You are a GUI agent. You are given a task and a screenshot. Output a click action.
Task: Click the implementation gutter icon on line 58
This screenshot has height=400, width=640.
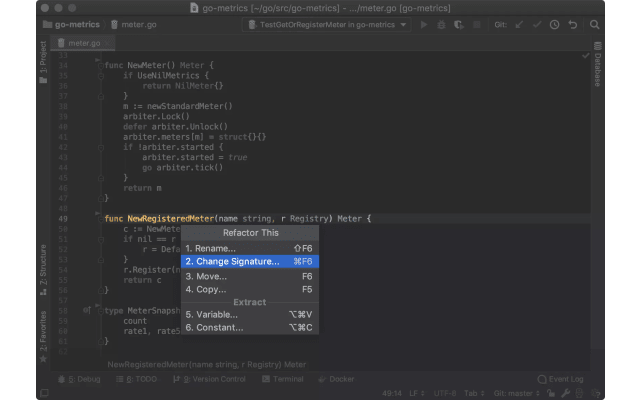coord(87,311)
